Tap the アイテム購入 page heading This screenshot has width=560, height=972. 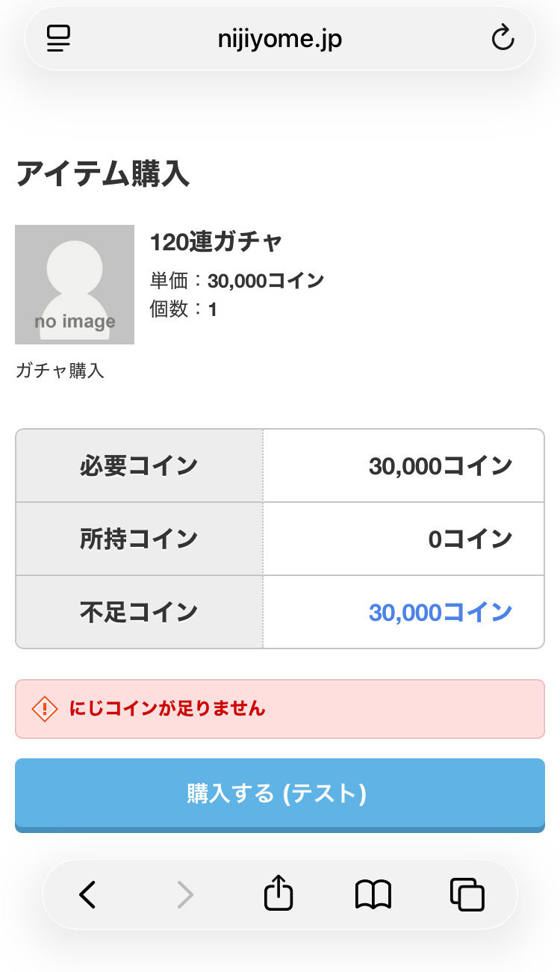pyautogui.click(x=103, y=174)
